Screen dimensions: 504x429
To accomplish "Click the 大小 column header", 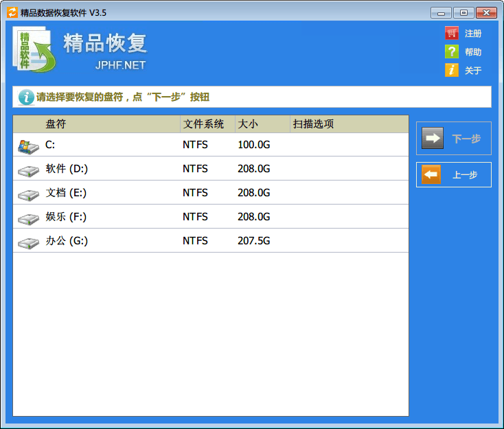I will (x=262, y=124).
